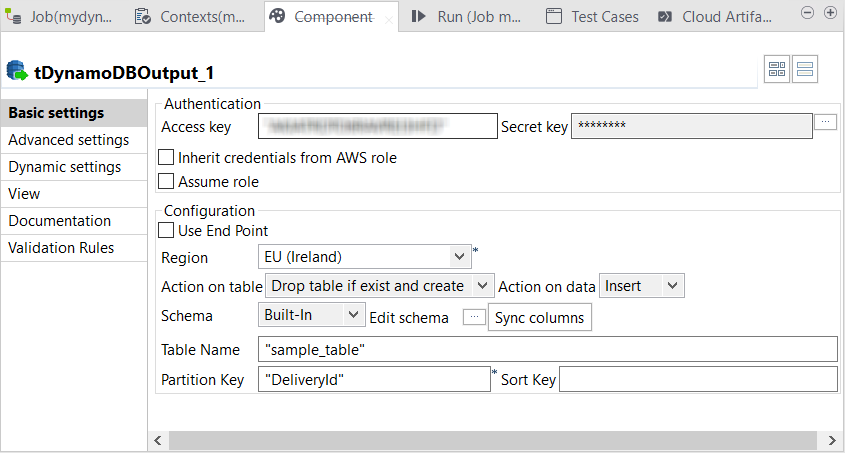Click the minimize panel icon
The width and height of the screenshot is (845, 453).
point(809,13)
